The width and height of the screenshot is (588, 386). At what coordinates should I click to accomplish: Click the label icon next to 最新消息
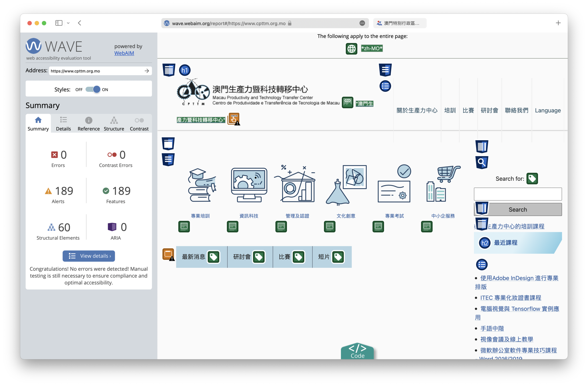[x=213, y=257]
